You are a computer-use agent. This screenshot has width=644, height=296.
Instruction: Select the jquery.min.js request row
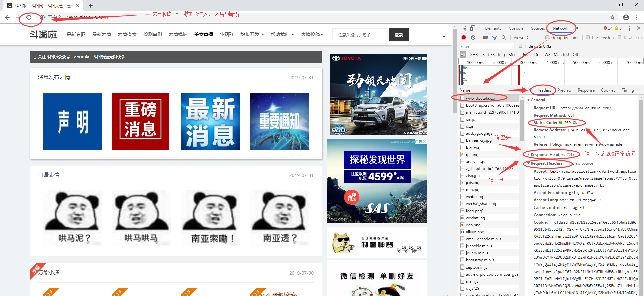[x=489, y=253]
